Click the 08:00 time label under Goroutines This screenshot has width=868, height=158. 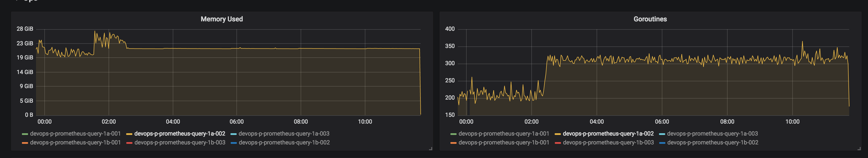click(x=727, y=121)
